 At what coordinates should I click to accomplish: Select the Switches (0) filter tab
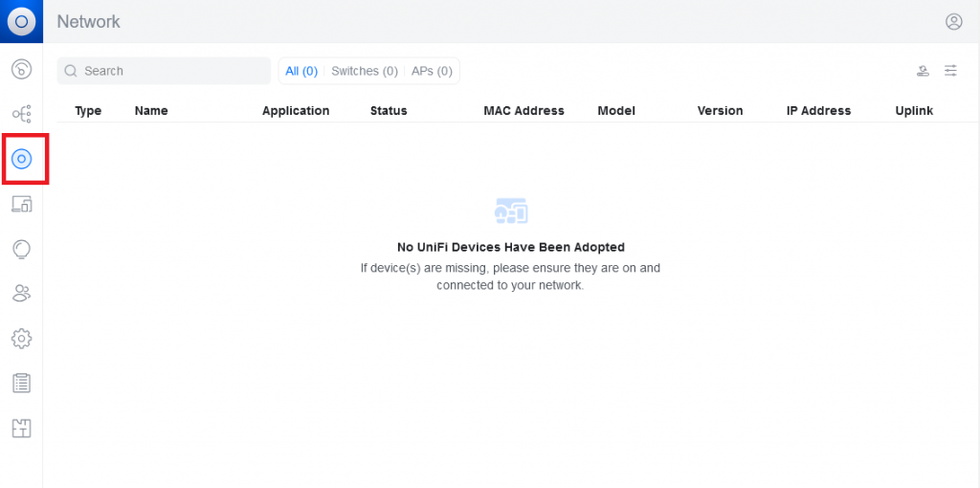click(365, 71)
